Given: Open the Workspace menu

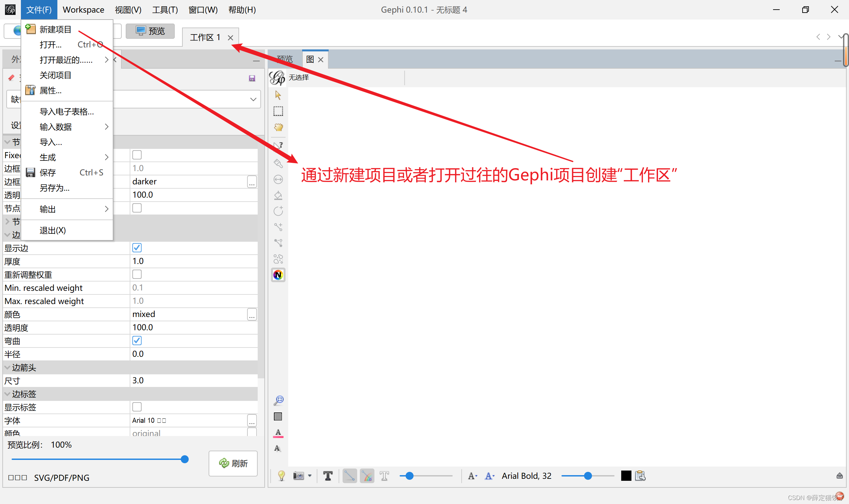Looking at the screenshot, I should (83, 10).
